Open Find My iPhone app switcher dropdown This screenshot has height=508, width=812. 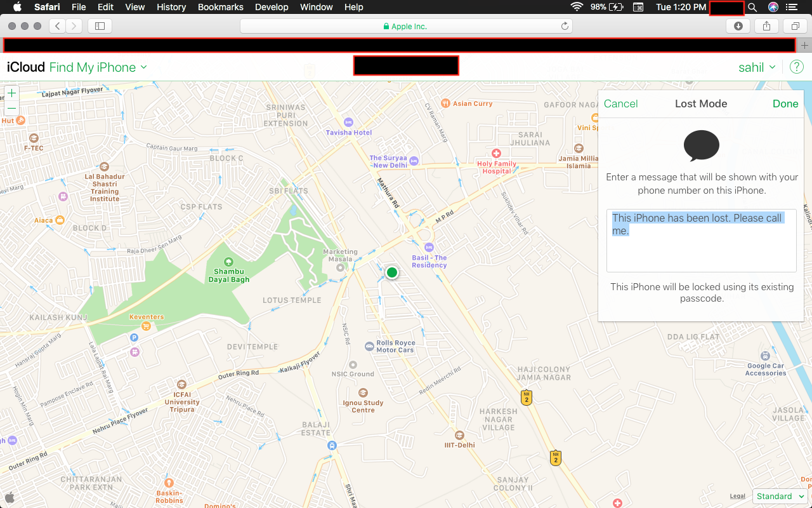[98, 67]
